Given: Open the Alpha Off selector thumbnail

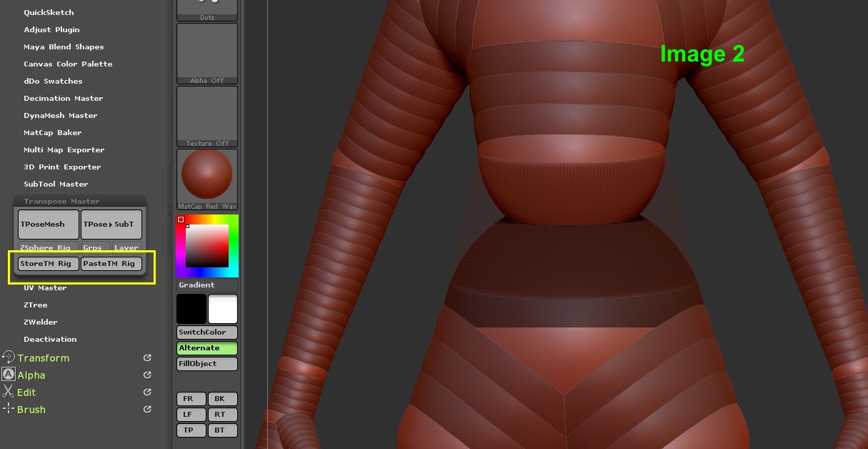Looking at the screenshot, I should (x=207, y=54).
